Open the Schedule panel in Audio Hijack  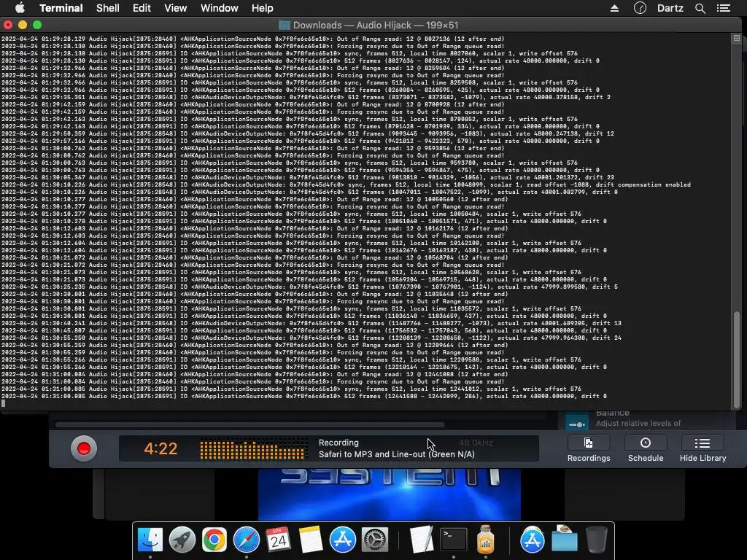click(646, 449)
